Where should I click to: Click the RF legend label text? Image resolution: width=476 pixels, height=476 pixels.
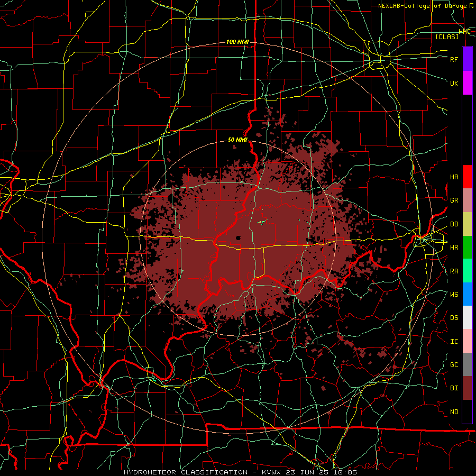click(x=454, y=59)
